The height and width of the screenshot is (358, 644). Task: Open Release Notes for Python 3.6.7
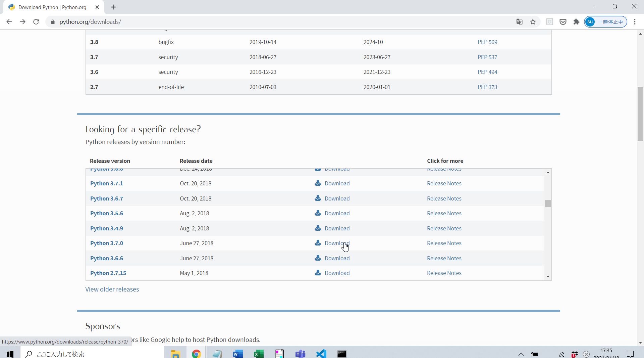[444, 198]
